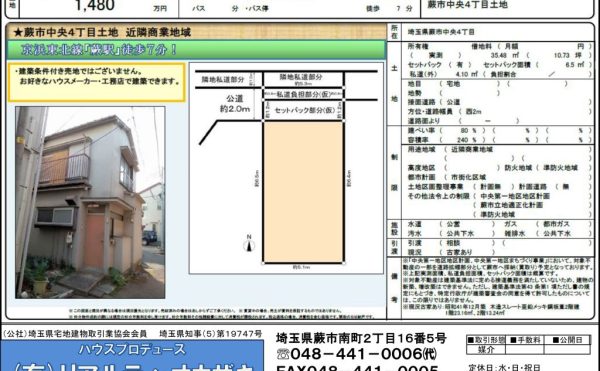
Task: Click the left 隣地私道部分 label
Action: point(223,80)
